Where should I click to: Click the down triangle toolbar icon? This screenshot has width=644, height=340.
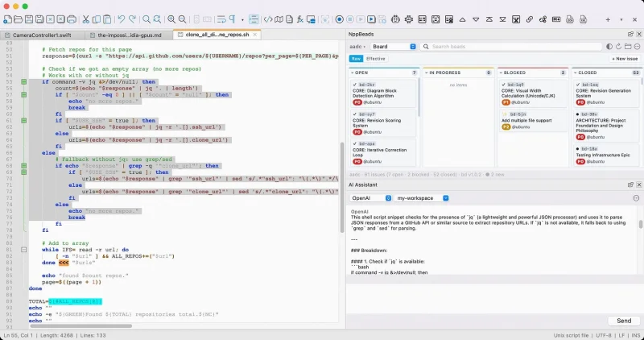(x=476, y=19)
